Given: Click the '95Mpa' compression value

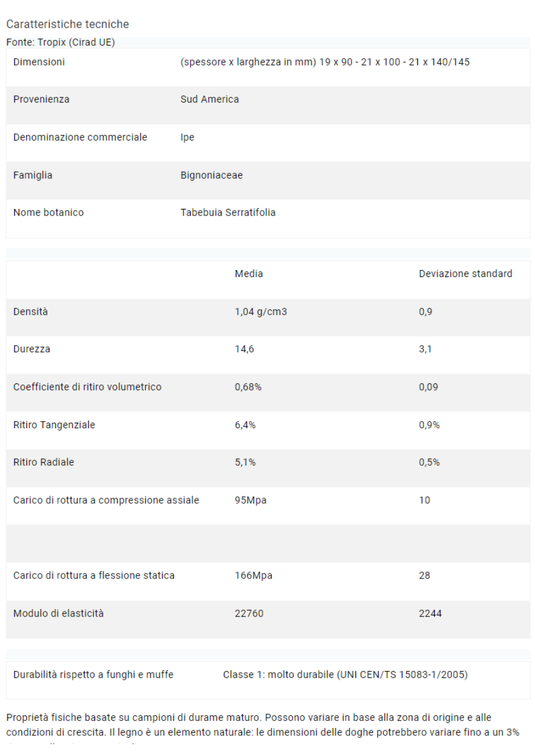Looking at the screenshot, I should [250, 500].
